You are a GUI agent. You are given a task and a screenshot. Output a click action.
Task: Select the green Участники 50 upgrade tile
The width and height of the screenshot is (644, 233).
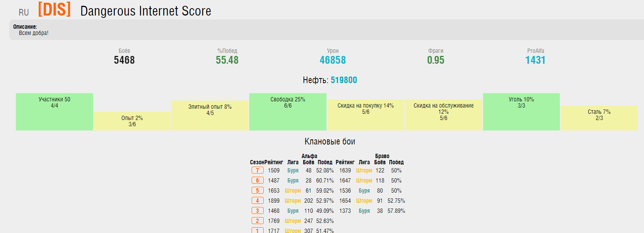[x=54, y=111]
